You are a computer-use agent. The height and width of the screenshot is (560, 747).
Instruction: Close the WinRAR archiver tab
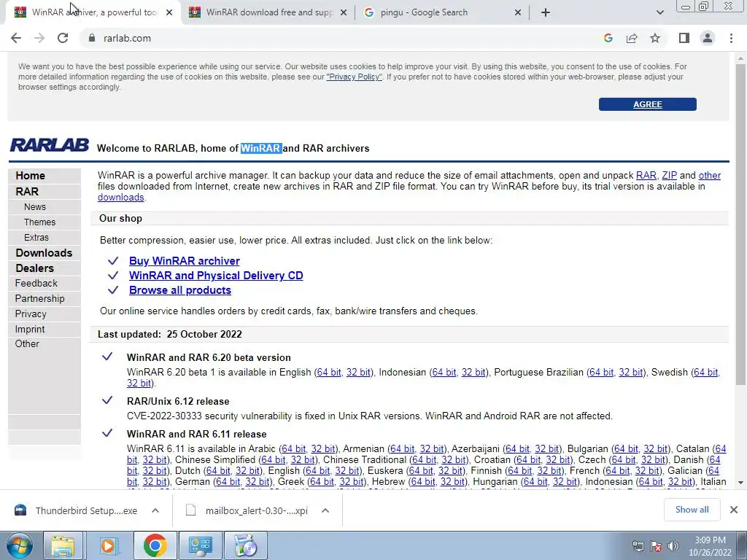tap(169, 12)
